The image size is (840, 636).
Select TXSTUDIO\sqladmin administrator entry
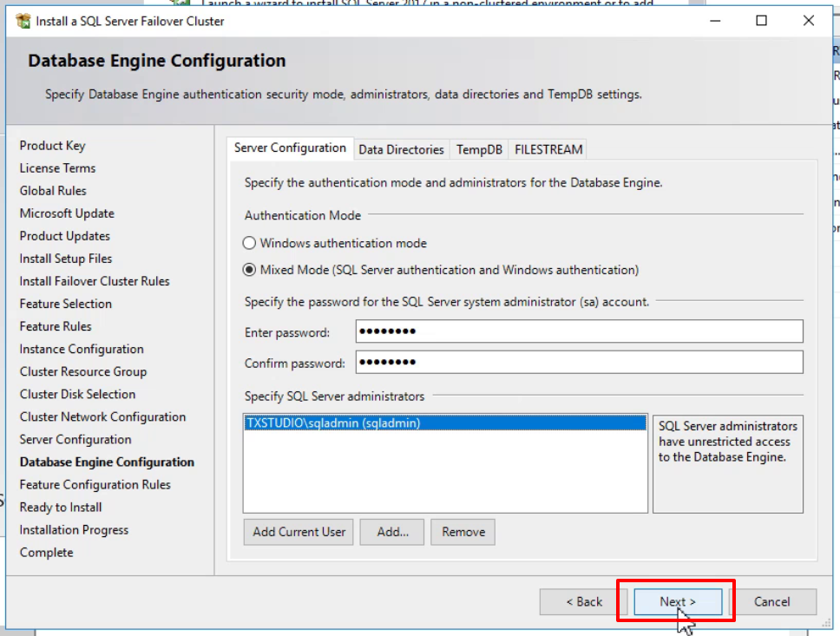pos(445,423)
